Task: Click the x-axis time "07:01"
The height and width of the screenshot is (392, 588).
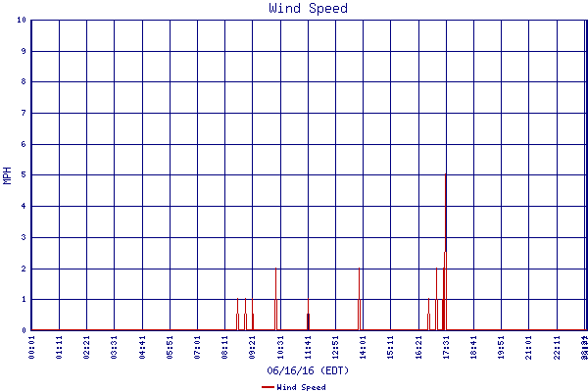Action: point(197,347)
